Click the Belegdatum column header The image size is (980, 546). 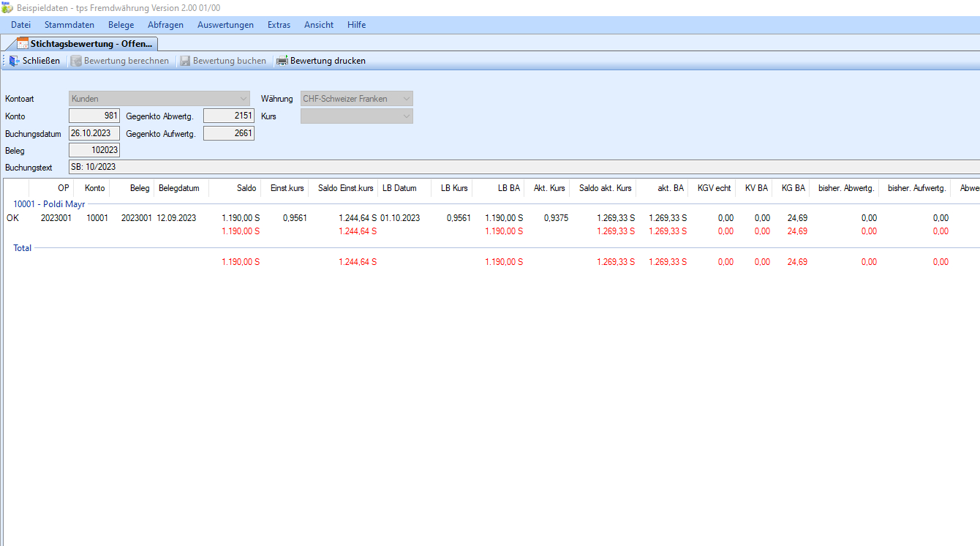pyautogui.click(x=179, y=188)
